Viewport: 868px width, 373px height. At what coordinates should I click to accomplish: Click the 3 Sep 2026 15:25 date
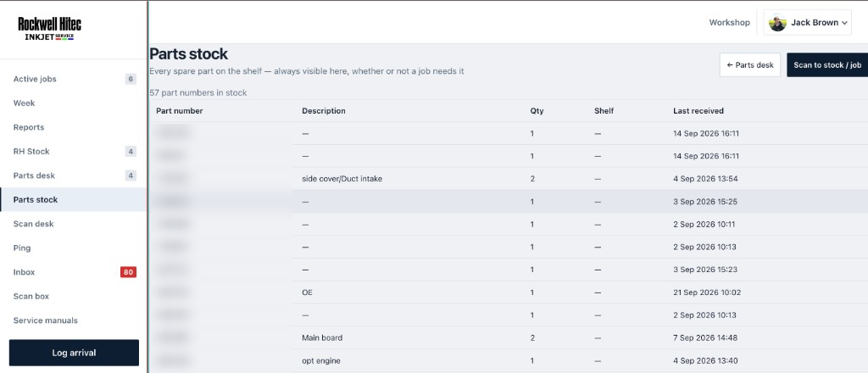[705, 202]
